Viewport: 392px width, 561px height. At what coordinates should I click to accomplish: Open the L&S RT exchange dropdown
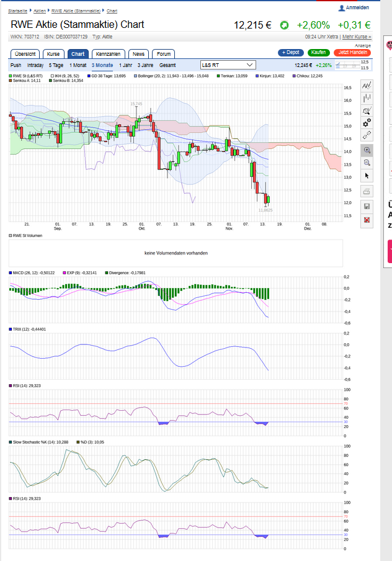pyautogui.click(x=228, y=65)
